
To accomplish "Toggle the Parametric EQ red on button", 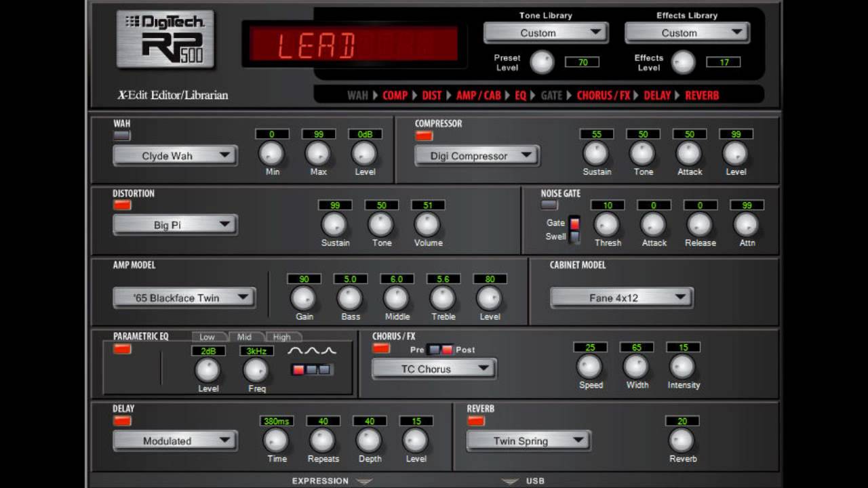I will coord(122,349).
